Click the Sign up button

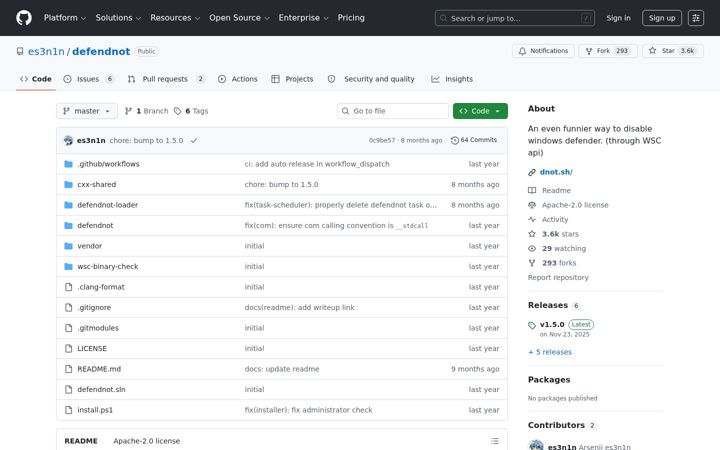662,18
